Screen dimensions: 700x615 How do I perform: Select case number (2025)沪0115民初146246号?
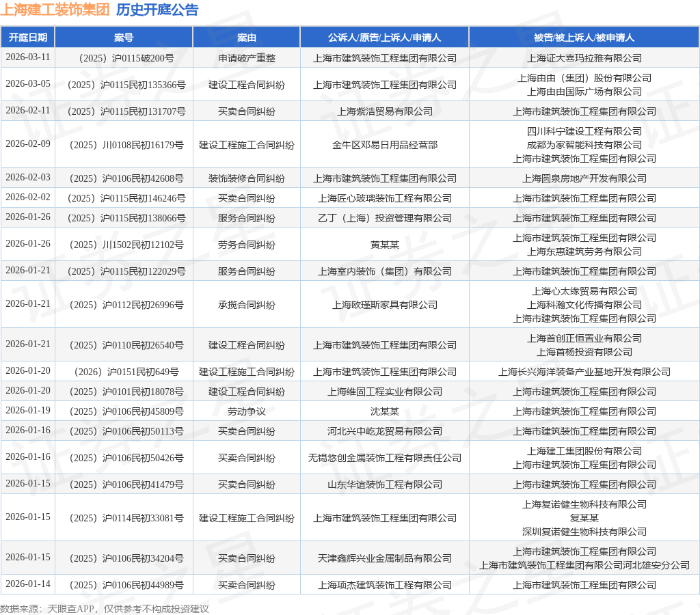pos(126,198)
